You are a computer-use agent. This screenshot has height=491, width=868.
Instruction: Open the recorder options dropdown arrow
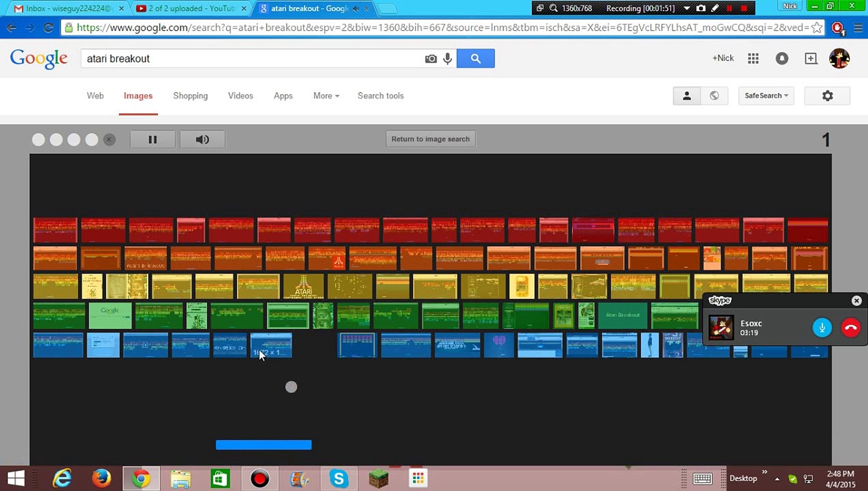pyautogui.click(x=686, y=8)
